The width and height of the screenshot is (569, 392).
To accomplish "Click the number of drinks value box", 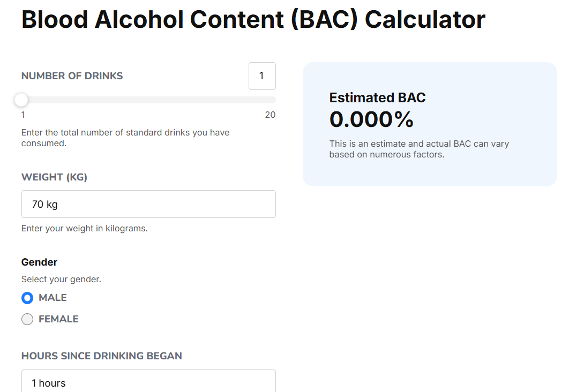I will tap(262, 76).
